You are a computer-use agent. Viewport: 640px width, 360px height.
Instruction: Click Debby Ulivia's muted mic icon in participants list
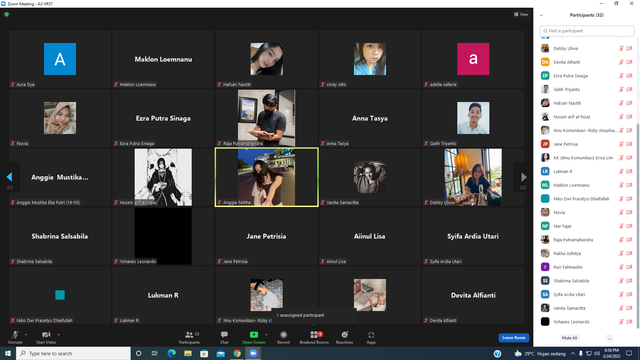(621, 49)
